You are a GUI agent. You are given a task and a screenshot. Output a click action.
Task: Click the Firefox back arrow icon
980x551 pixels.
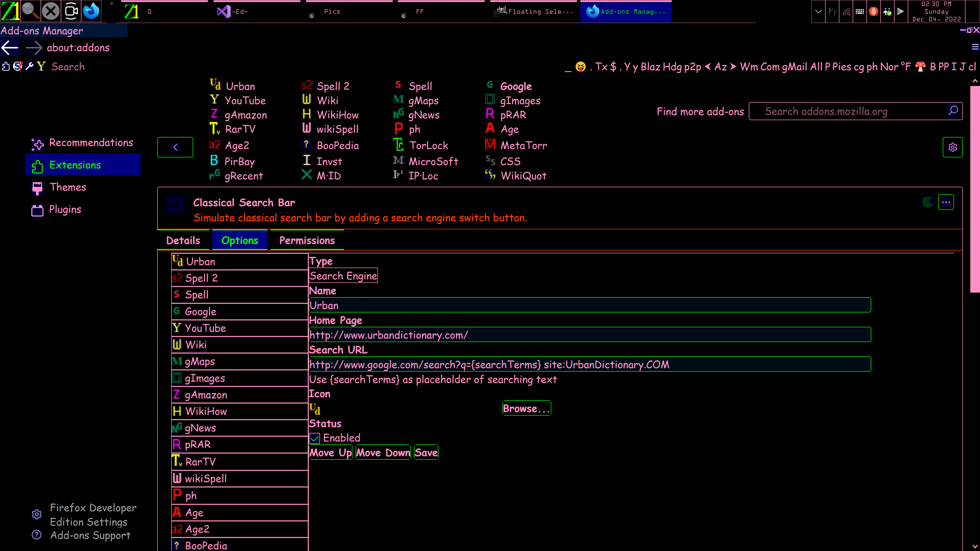coord(10,47)
